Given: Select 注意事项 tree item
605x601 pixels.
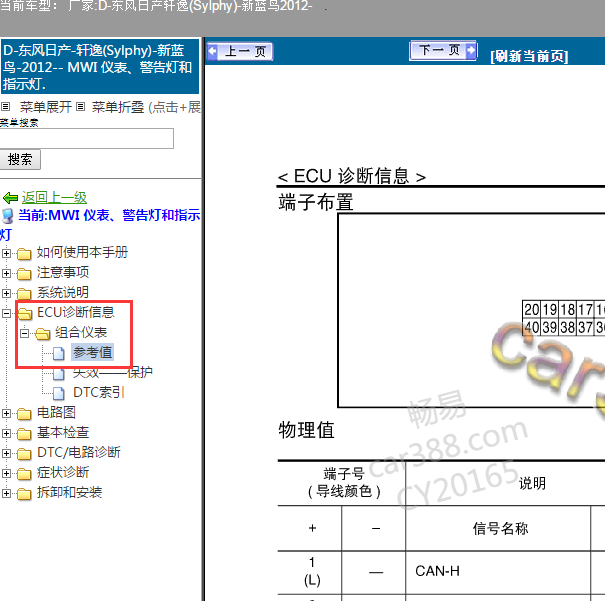Looking at the screenshot, I should click(63, 272).
